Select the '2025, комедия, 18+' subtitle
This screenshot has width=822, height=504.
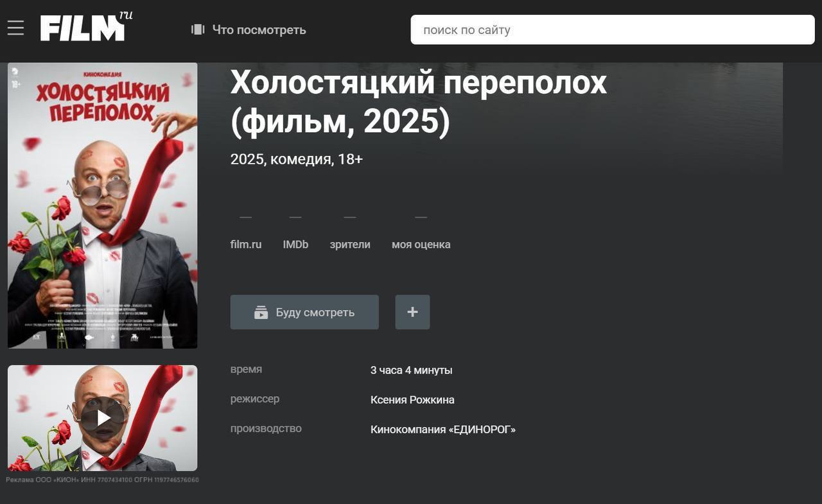click(x=297, y=159)
